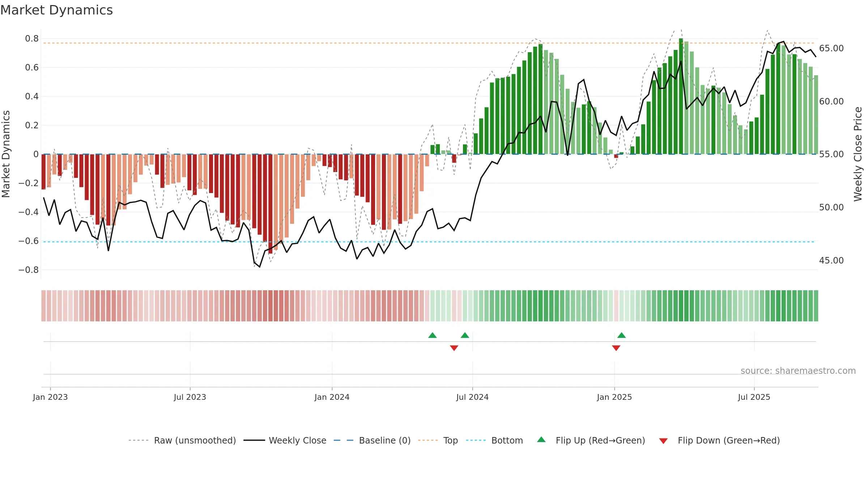Click the 45.00 price axis label

tap(831, 261)
